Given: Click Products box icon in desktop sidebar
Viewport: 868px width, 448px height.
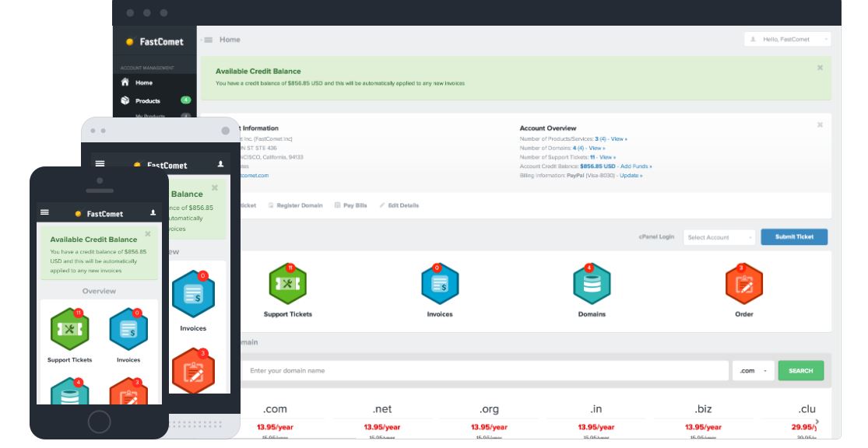Looking at the screenshot, I should (x=125, y=100).
